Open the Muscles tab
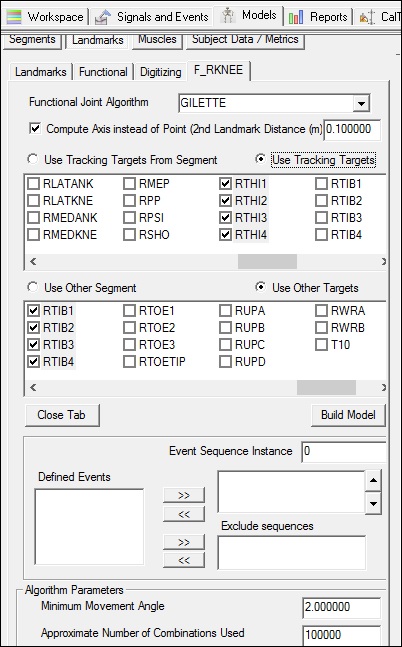The image size is (402, 647). pyautogui.click(x=157, y=40)
